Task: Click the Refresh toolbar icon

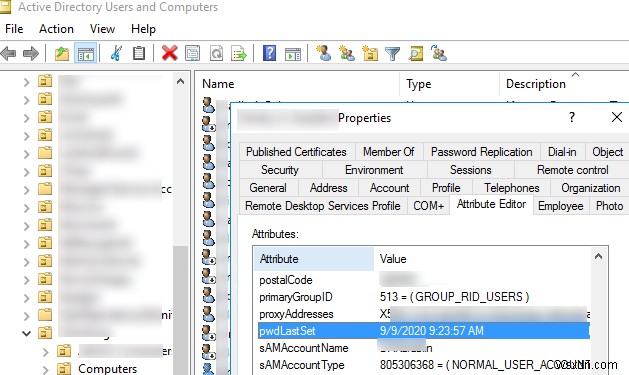Action: pyautogui.click(x=217, y=53)
